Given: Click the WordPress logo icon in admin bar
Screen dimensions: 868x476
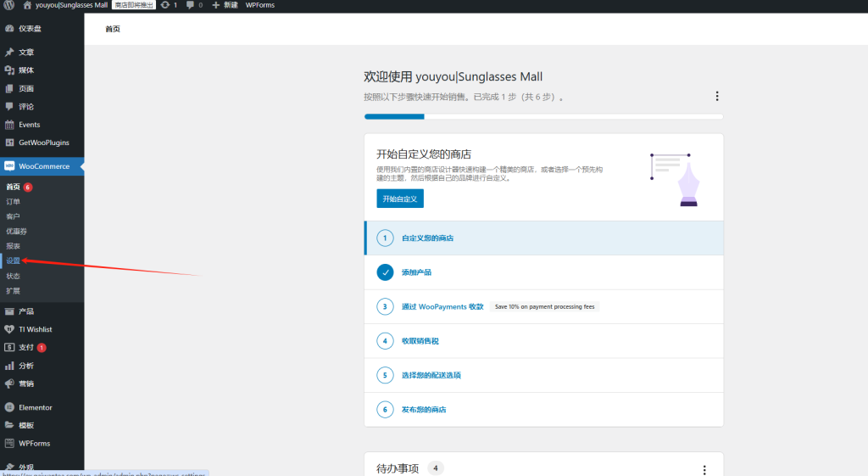Looking at the screenshot, I should [9, 5].
